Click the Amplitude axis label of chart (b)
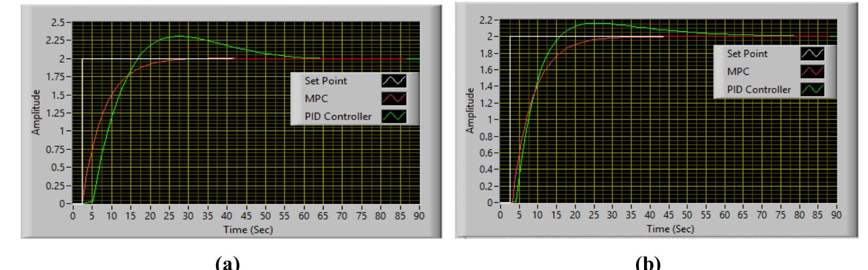Image resolution: width=868 pixels, height=270 pixels. (470, 110)
